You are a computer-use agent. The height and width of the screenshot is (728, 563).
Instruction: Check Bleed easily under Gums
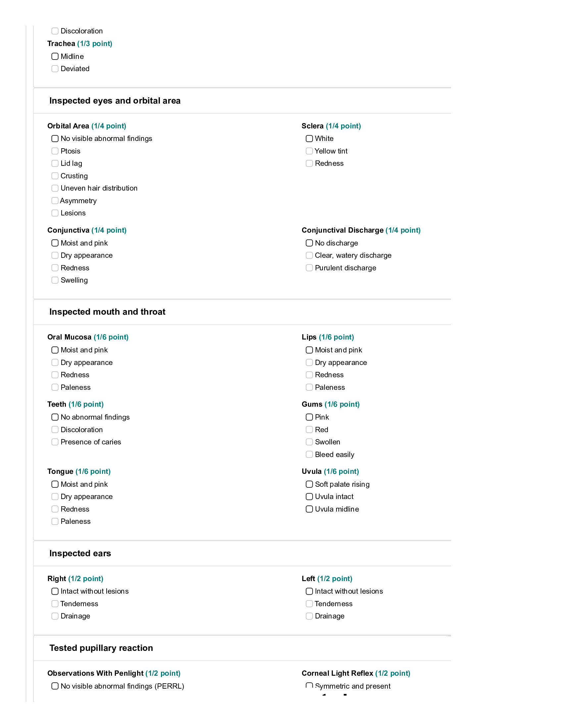(x=309, y=454)
